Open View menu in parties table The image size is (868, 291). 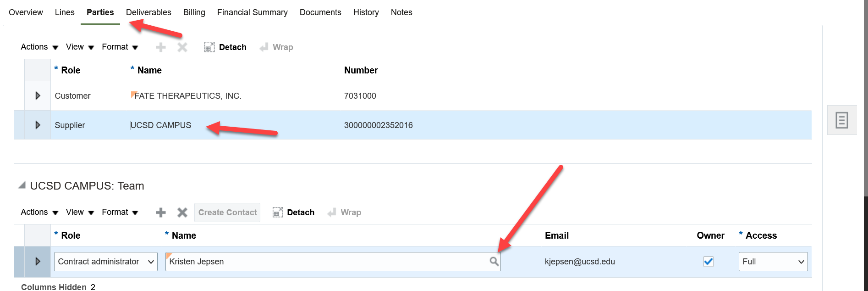click(x=80, y=47)
